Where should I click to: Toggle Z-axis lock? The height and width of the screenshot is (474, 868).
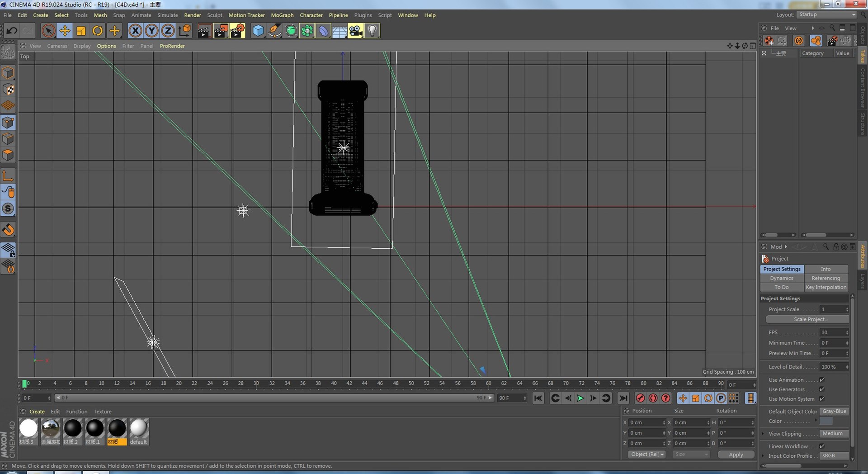point(168,31)
